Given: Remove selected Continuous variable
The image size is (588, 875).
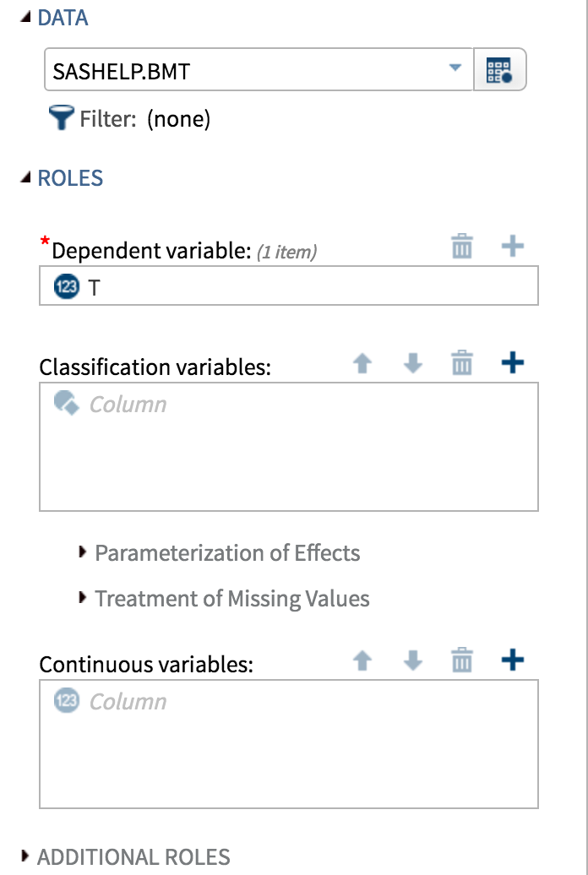Looking at the screenshot, I should coord(462,661).
